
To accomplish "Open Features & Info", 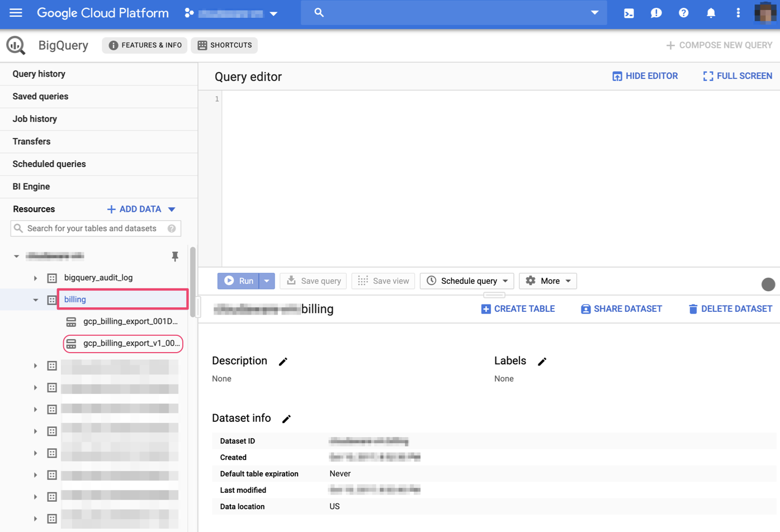I will click(145, 45).
